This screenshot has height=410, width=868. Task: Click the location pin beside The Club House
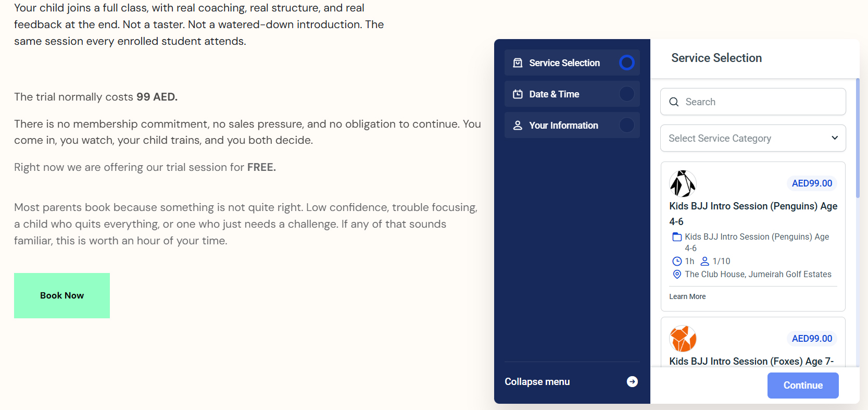click(677, 275)
